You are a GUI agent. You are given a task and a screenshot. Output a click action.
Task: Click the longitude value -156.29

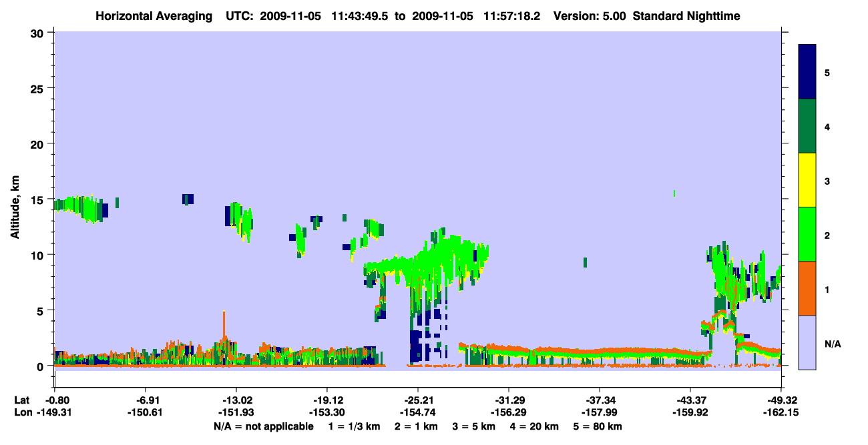pos(508,412)
